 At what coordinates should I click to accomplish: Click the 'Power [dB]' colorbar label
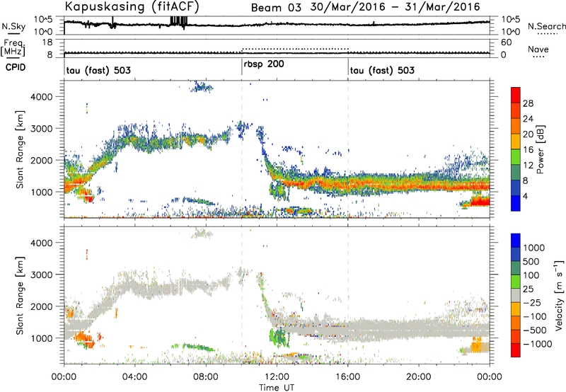pos(540,149)
